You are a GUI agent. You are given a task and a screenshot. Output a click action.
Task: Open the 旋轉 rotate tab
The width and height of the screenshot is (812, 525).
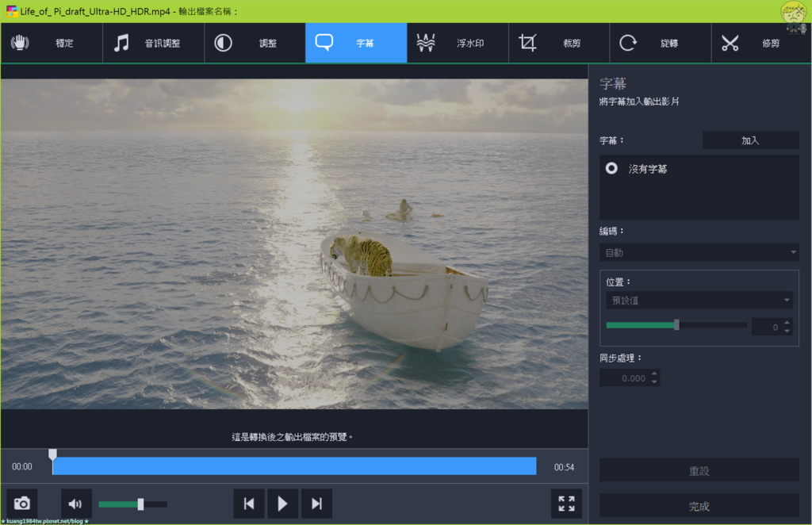coord(661,43)
